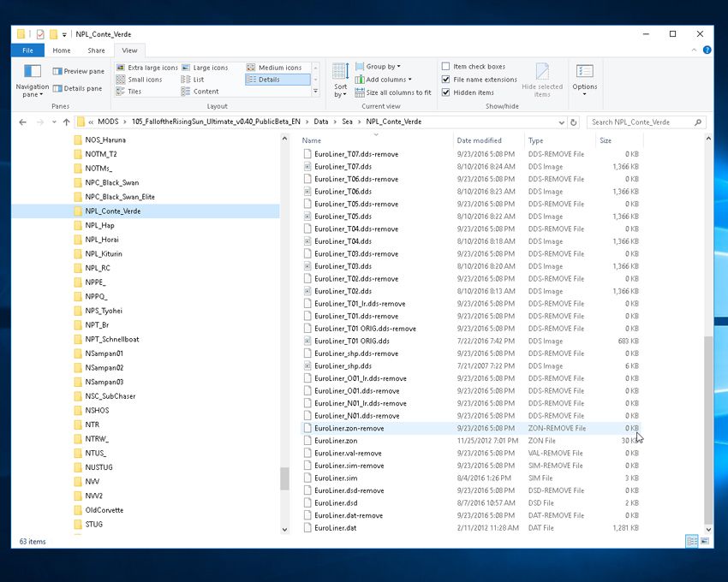Open folder Options

584,80
